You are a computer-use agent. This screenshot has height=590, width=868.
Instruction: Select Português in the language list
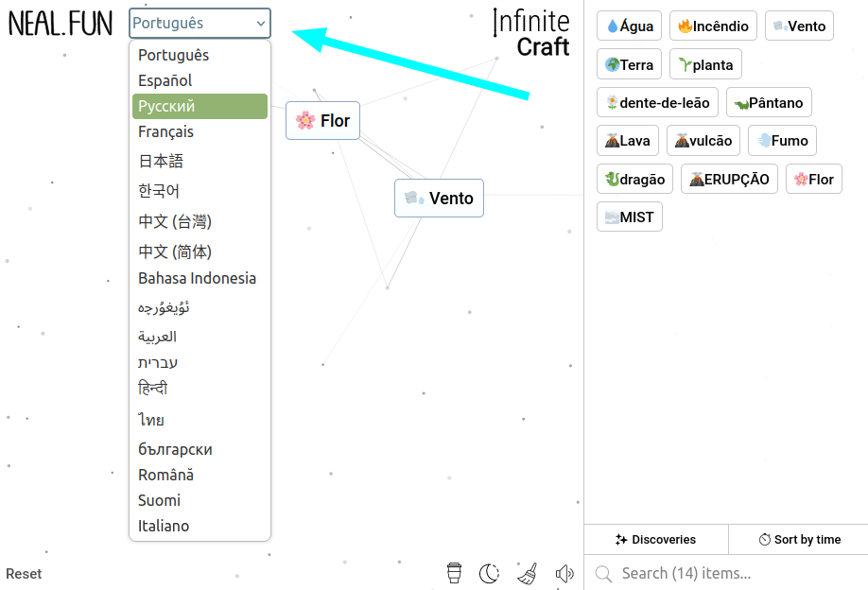pos(200,56)
